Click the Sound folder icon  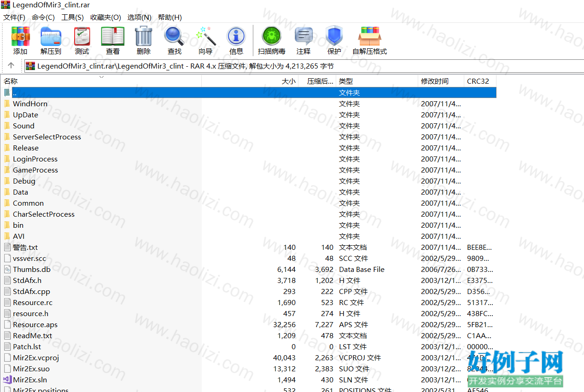(7, 126)
